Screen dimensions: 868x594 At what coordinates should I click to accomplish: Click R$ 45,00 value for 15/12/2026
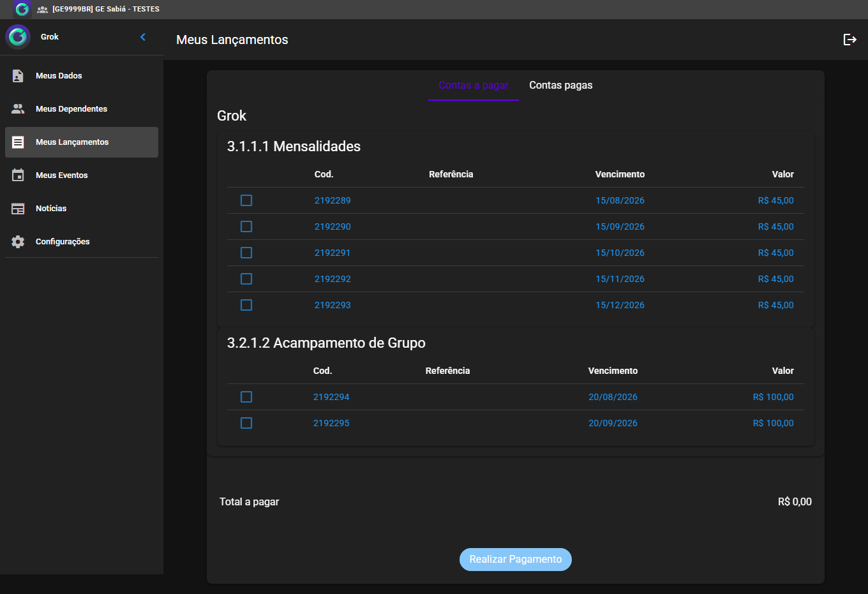pos(776,305)
